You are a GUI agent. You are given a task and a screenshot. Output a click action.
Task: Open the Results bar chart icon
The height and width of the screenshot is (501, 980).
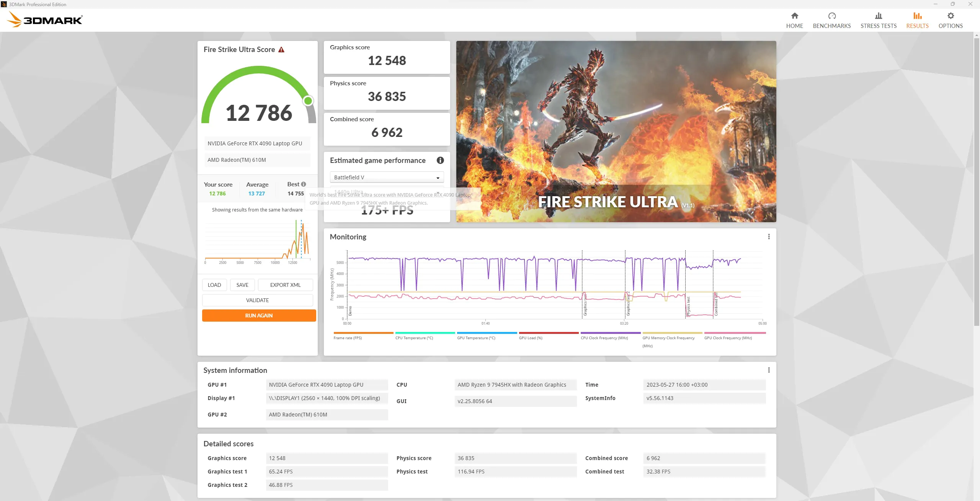pos(917,16)
